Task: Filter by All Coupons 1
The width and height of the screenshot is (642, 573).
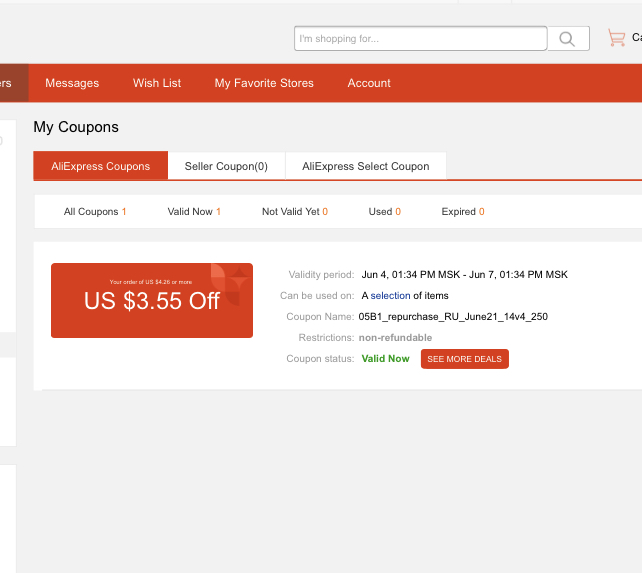Action: point(95,212)
